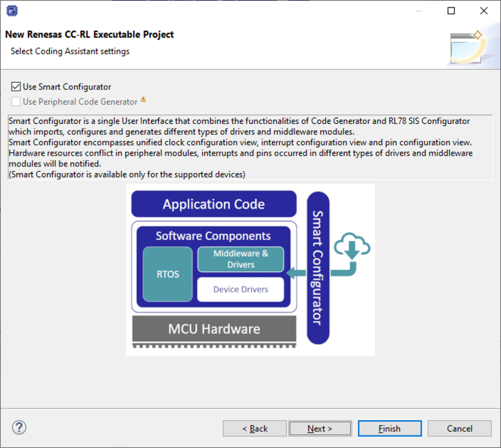Click the Smart Configurator description text box
The image size is (501, 448).
click(250, 148)
